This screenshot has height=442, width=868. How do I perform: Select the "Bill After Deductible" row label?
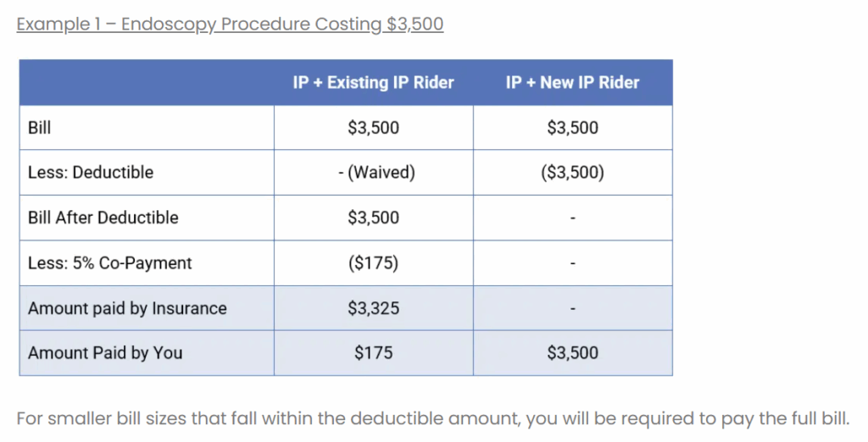103,218
